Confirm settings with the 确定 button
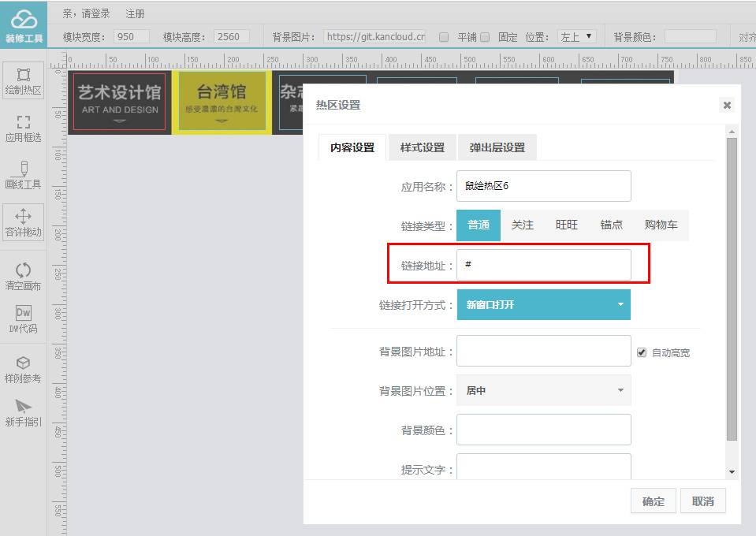This screenshot has width=756, height=536. (652, 501)
